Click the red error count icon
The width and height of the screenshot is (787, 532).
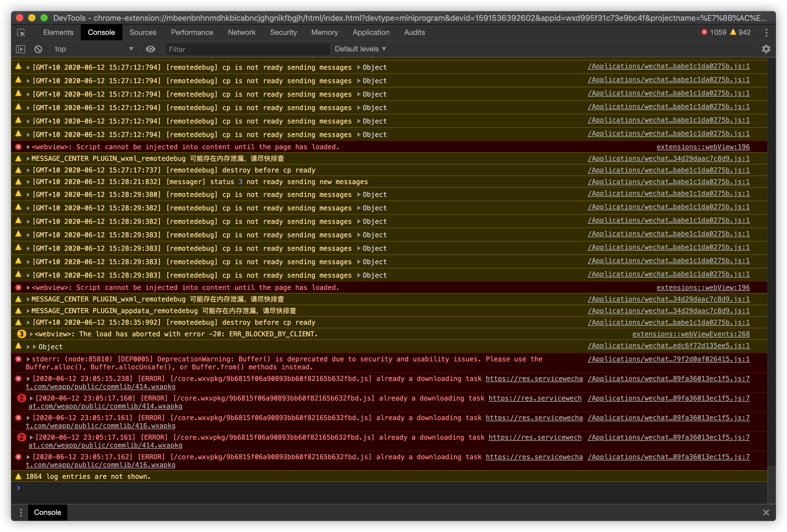tap(704, 32)
